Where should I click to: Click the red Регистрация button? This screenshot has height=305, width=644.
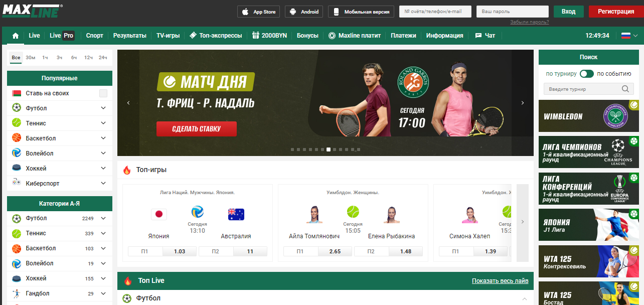pos(615,12)
